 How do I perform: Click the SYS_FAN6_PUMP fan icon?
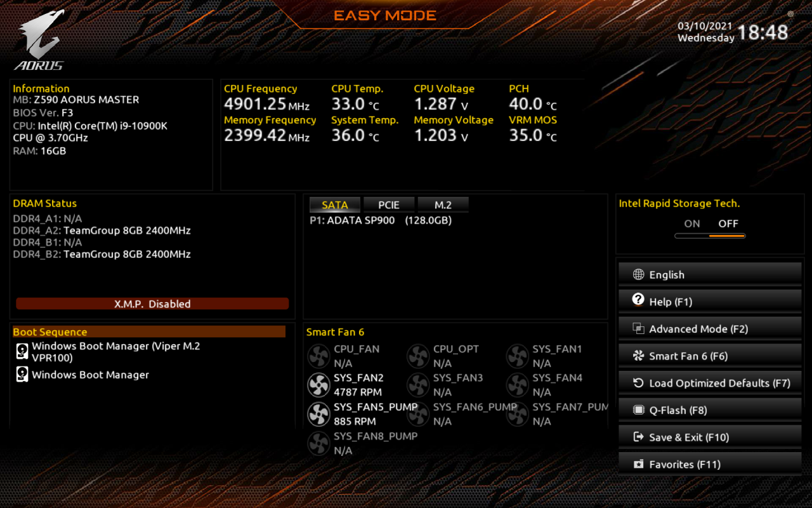coord(418,414)
